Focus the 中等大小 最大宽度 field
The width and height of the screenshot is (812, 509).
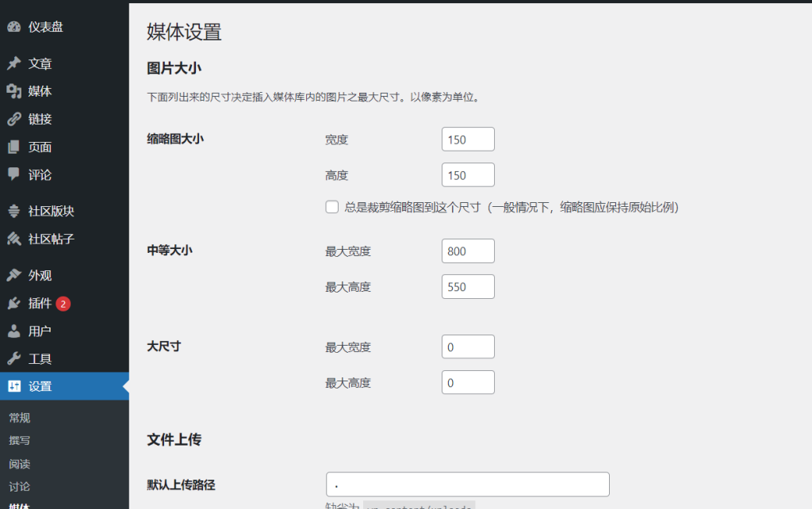(x=468, y=251)
